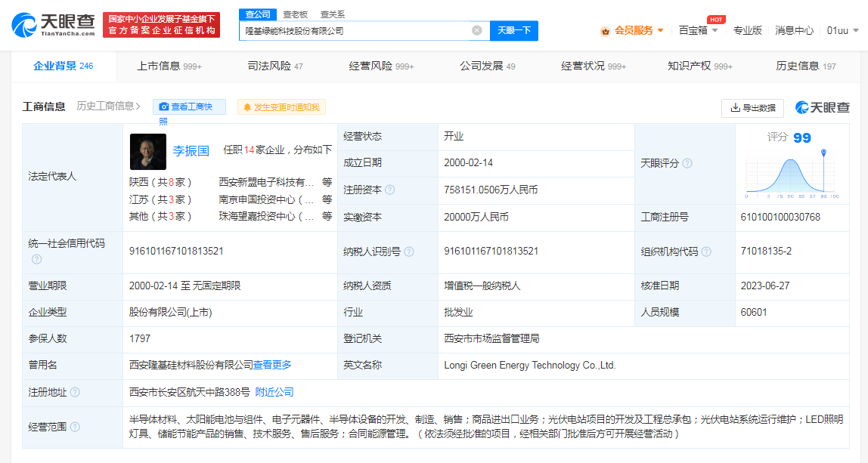Click the help icon beside 统一社会信用代码
Image resolution: width=868 pixels, height=463 pixels.
click(36, 259)
